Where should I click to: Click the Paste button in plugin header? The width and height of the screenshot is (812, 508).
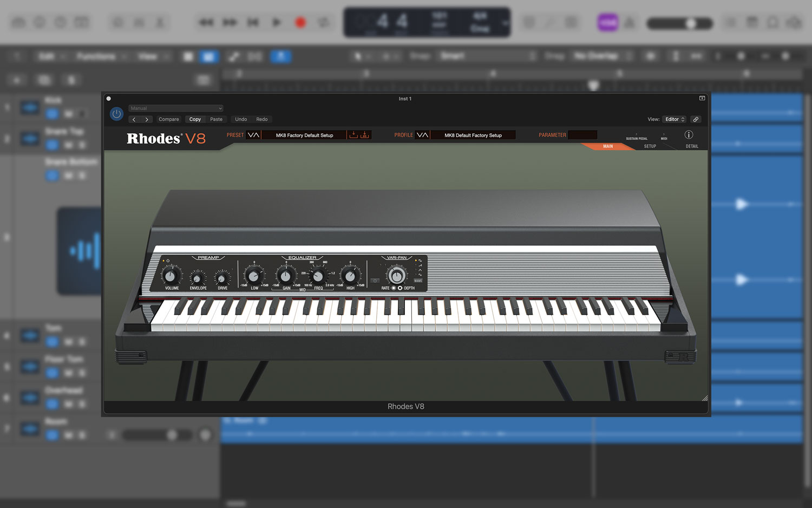pos(216,119)
